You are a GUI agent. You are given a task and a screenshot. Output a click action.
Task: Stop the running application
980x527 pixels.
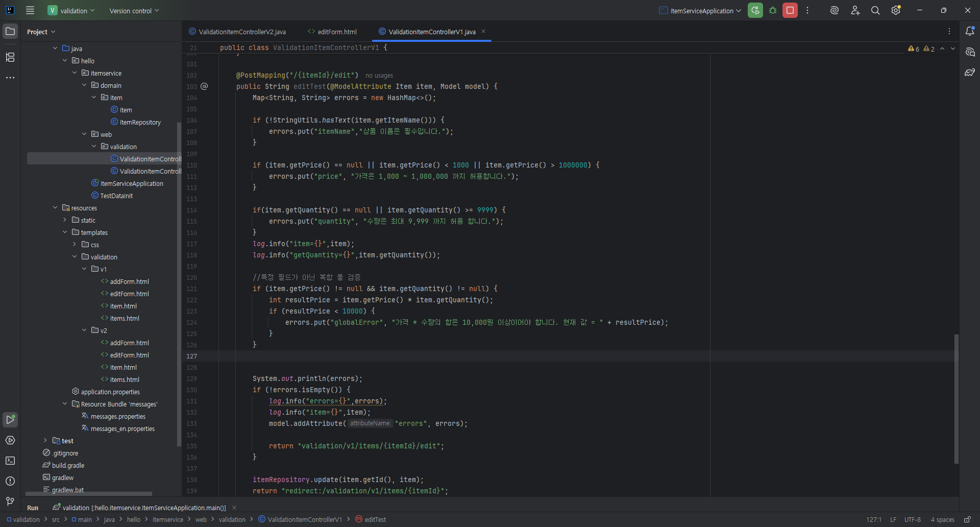tap(790, 10)
